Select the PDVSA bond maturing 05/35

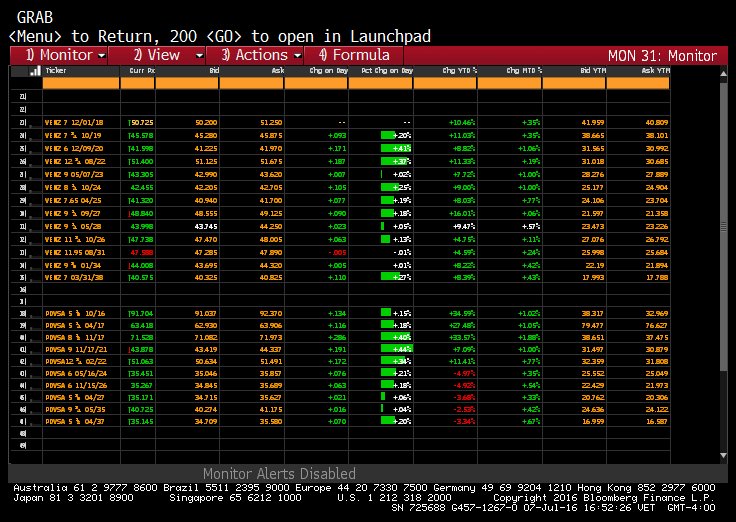click(x=75, y=409)
